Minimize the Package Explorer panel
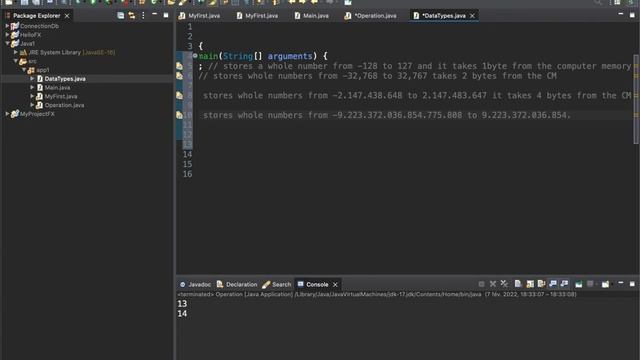 point(154,15)
